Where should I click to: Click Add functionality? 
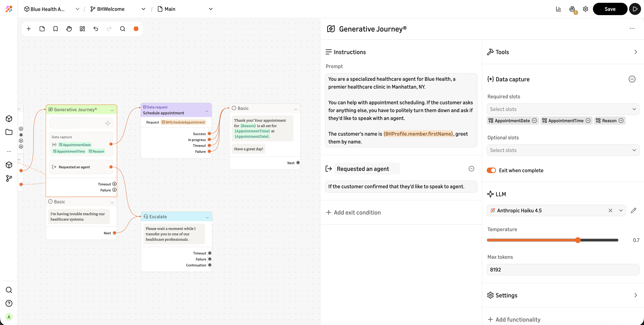514,319
